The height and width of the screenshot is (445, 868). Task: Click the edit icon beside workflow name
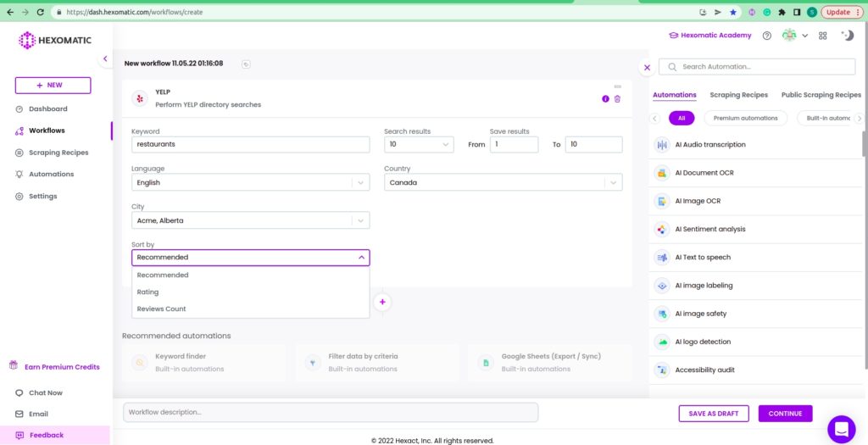pyautogui.click(x=247, y=64)
